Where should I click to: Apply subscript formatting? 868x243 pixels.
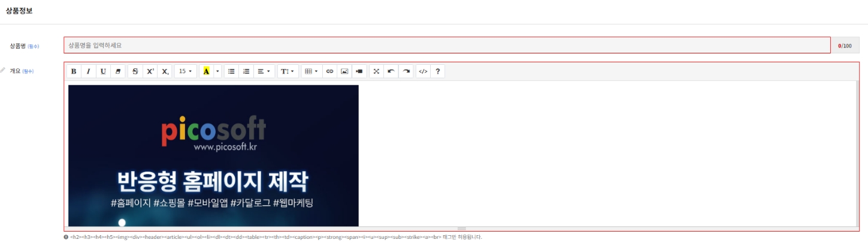[165, 71]
